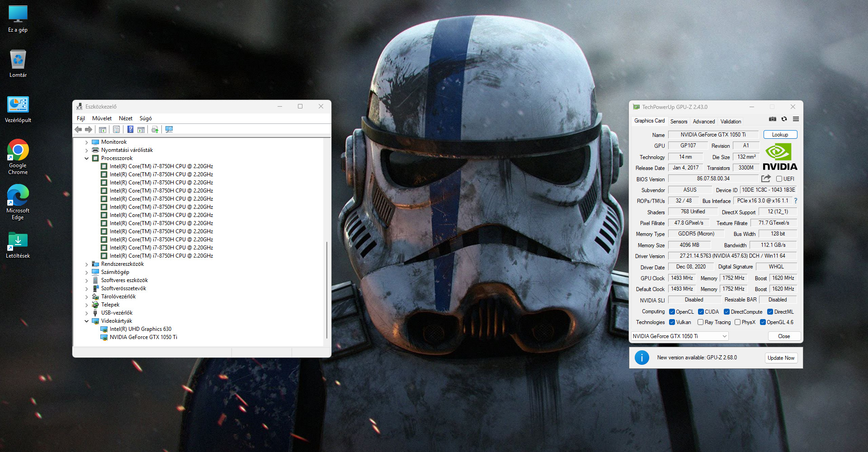Open the Nézet menu
The width and height of the screenshot is (868, 452).
pos(126,118)
